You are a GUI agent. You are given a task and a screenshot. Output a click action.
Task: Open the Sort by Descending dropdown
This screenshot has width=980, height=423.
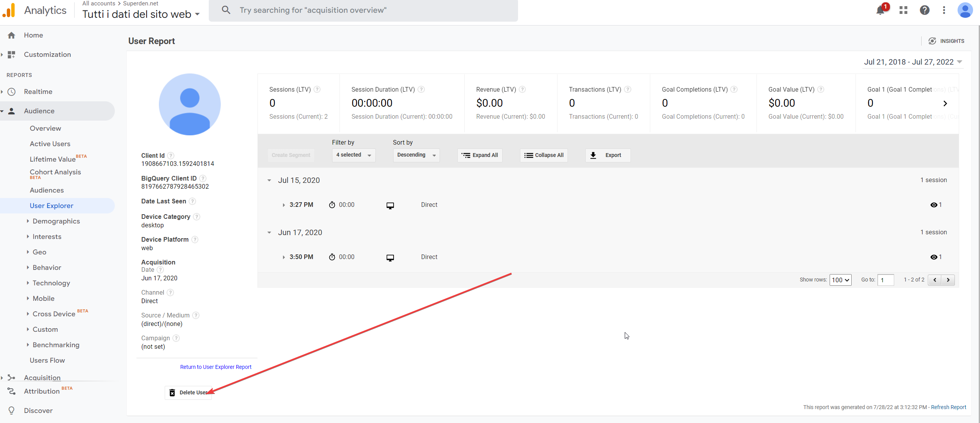pyautogui.click(x=416, y=155)
